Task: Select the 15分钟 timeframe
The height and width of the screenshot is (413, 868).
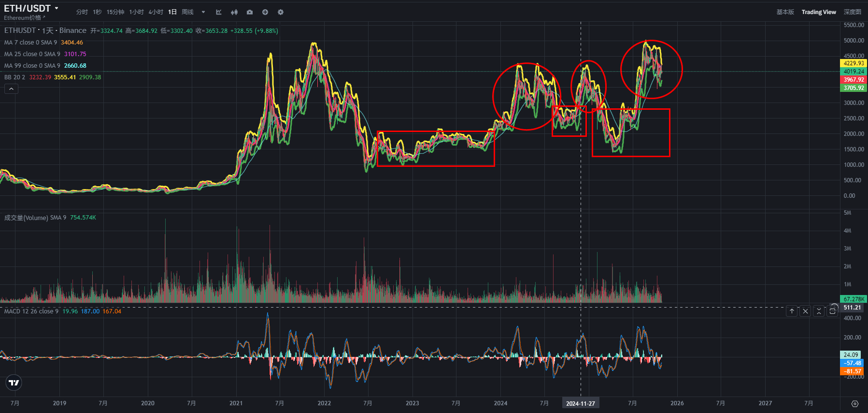Action: [x=115, y=12]
